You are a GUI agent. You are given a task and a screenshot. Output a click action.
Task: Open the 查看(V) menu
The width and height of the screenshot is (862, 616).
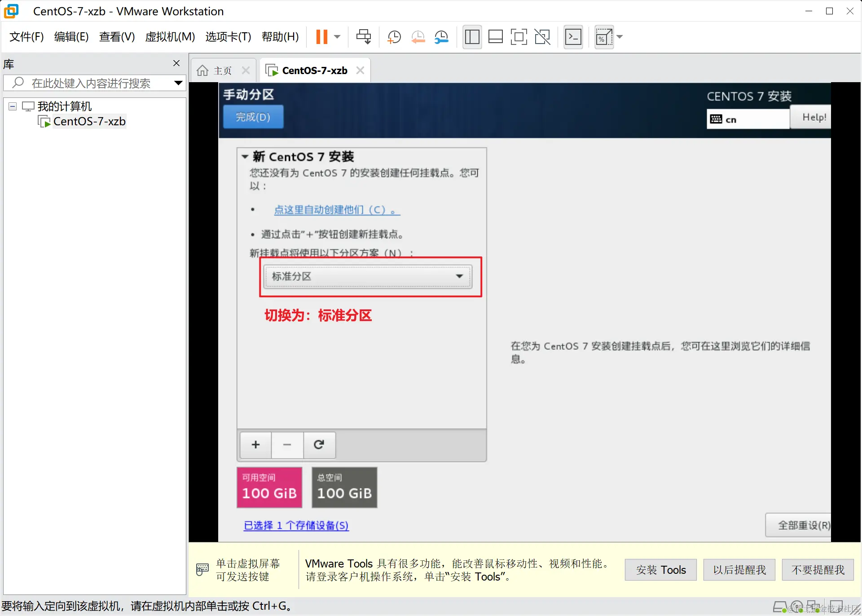(x=117, y=37)
